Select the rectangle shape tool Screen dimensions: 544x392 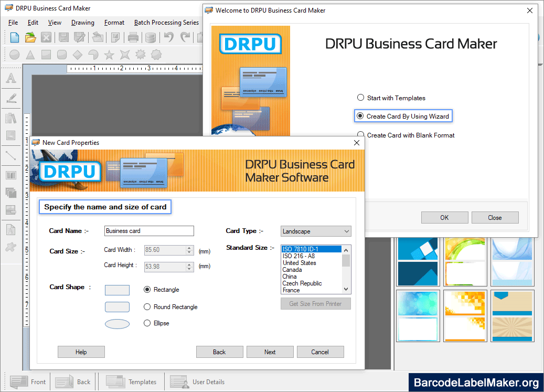[46, 55]
